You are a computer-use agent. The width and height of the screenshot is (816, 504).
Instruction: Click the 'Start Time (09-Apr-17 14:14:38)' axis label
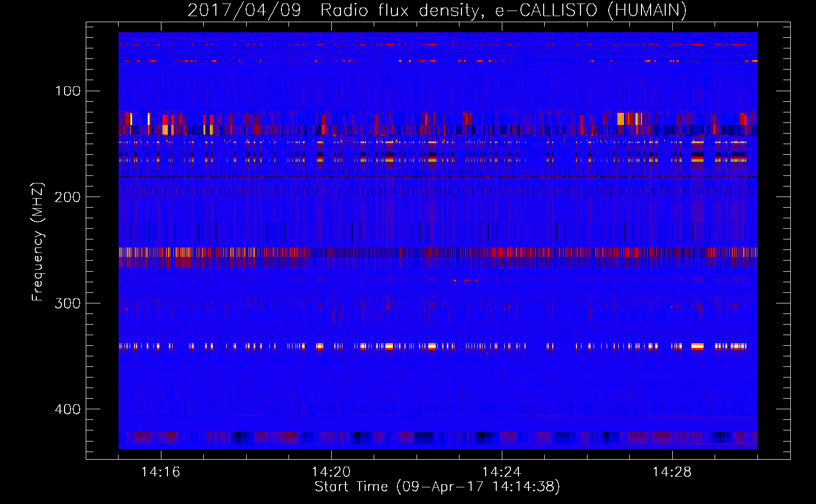(437, 487)
